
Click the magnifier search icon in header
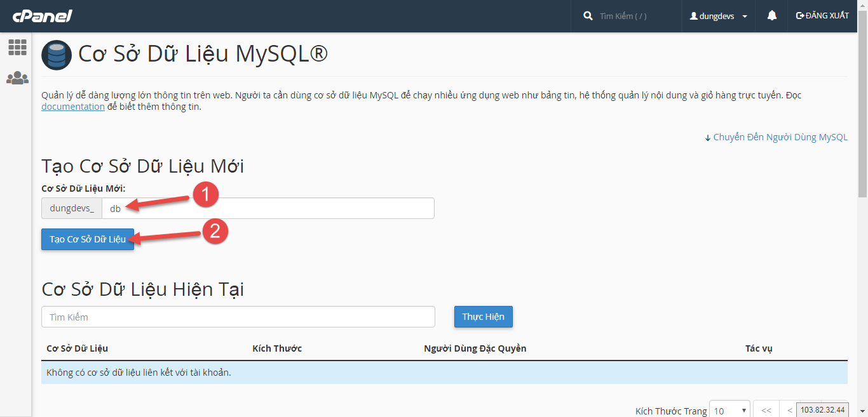[x=588, y=16]
